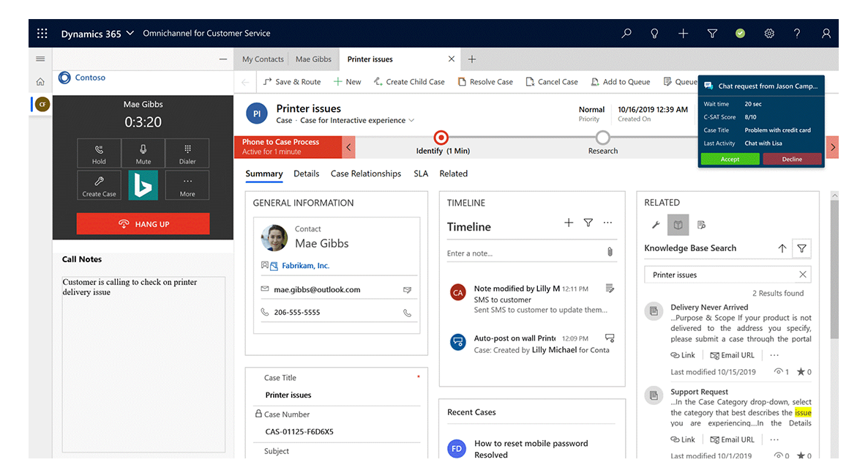The image size is (868, 476).
Task: Click the attachment paperclip in note field
Action: tap(609, 253)
